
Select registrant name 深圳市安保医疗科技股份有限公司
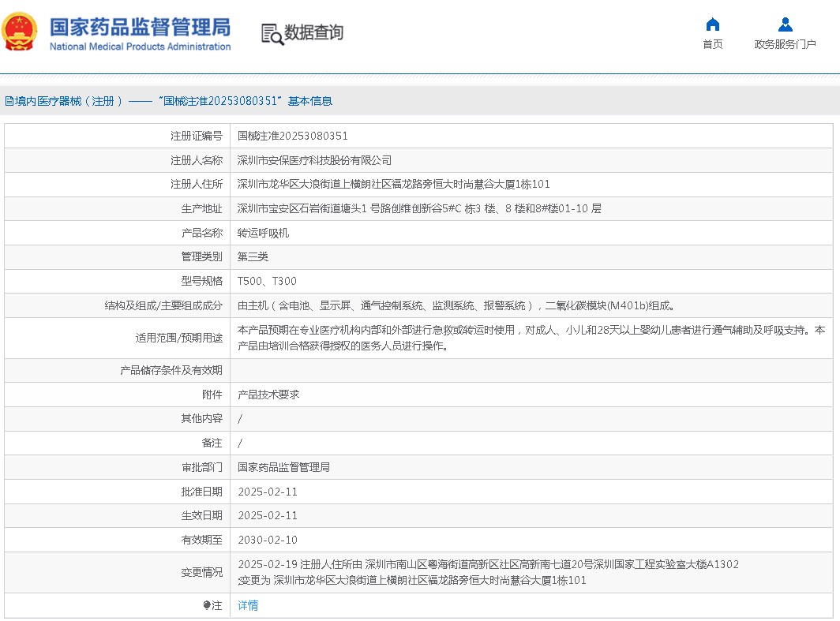click(316, 160)
